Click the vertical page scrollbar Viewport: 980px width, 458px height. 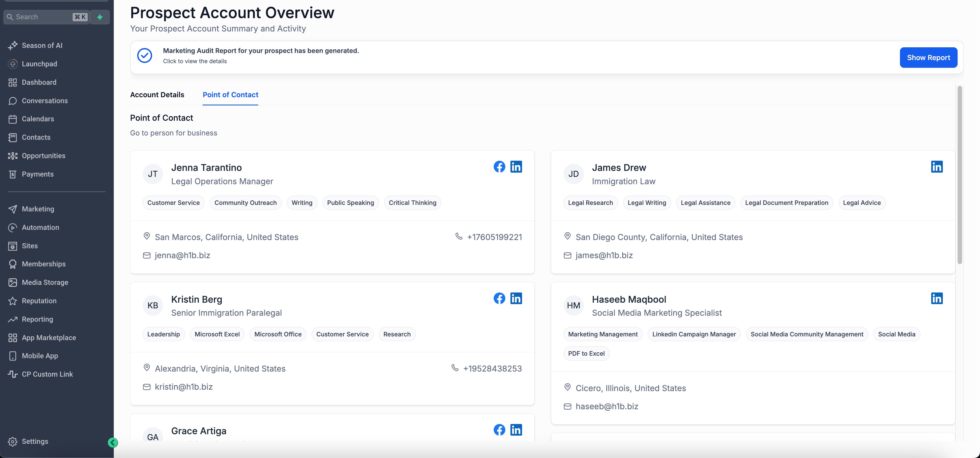pos(960,175)
